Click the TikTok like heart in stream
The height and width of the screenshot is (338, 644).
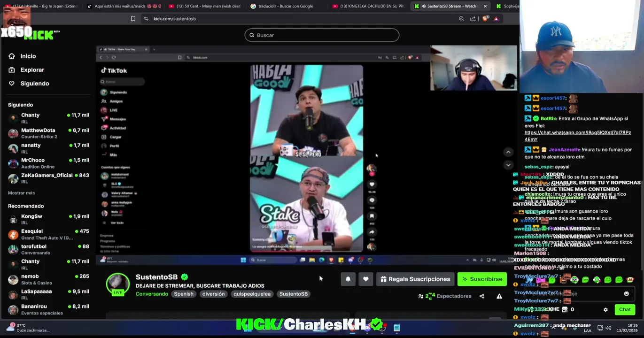coord(372,184)
